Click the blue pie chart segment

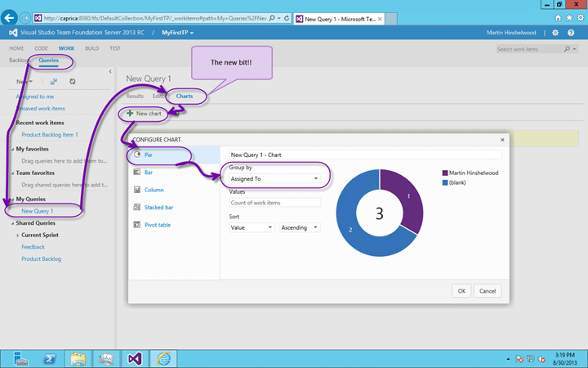tap(350, 229)
